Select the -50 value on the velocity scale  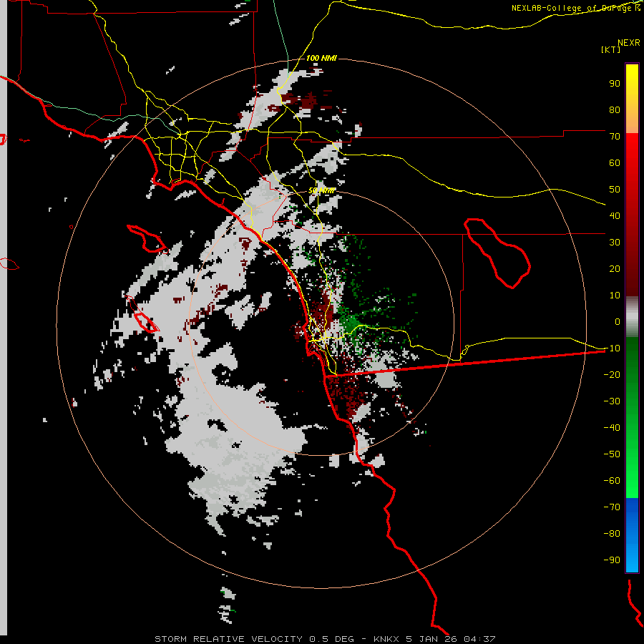(612, 454)
